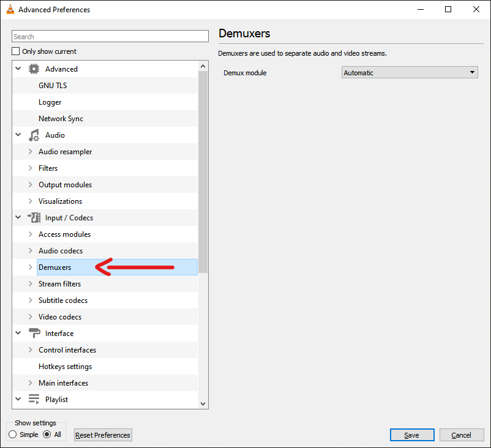
Task: Expand the Demuxers tree node
Action: 31,267
